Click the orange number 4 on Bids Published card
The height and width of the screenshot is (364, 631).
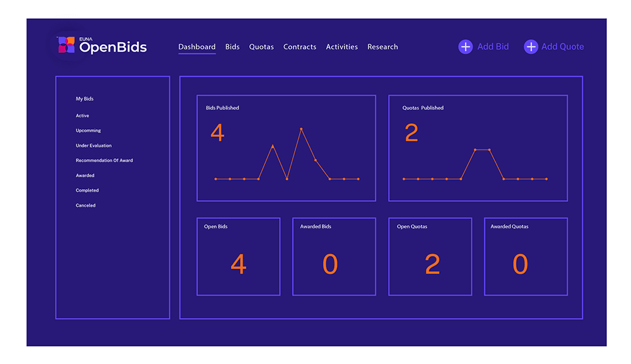pos(217,132)
